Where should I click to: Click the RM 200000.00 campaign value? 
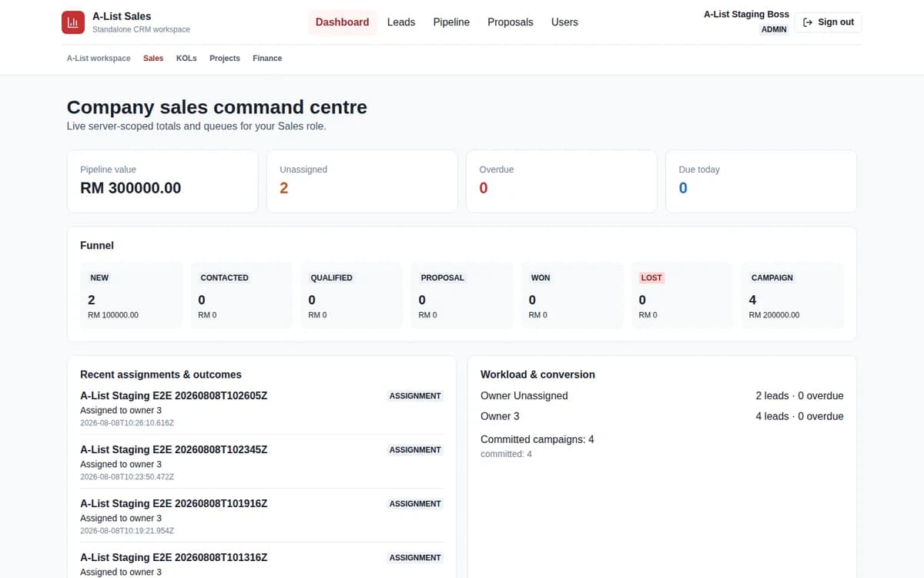click(x=775, y=315)
